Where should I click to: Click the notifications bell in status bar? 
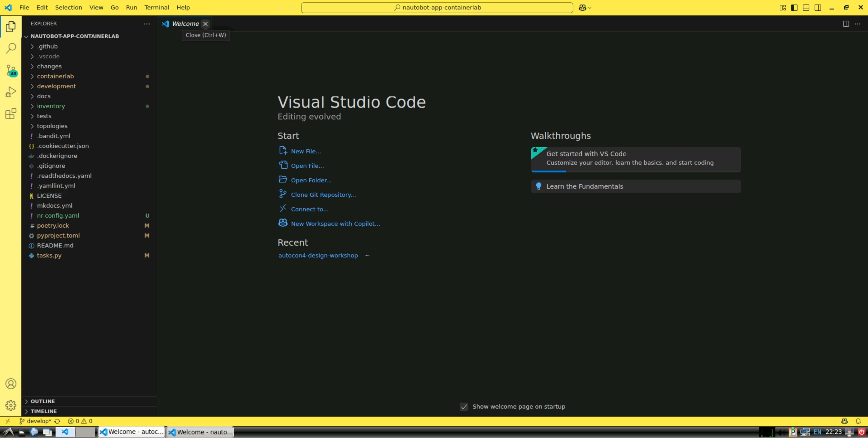pos(858,421)
